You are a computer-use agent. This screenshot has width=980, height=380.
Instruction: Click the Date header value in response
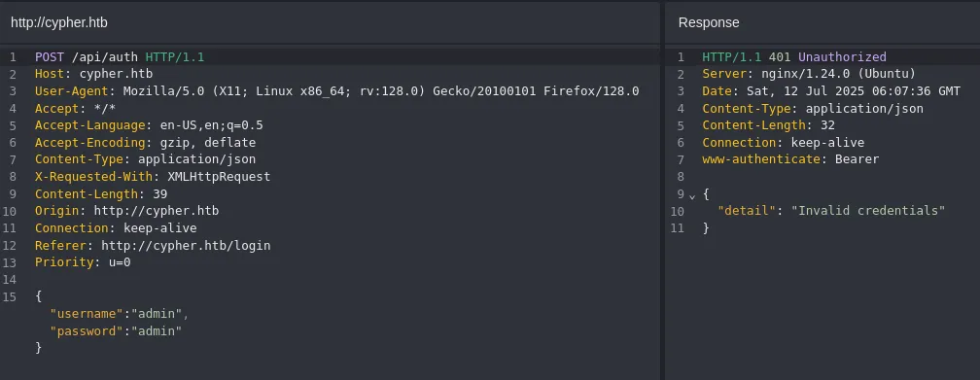click(x=854, y=91)
